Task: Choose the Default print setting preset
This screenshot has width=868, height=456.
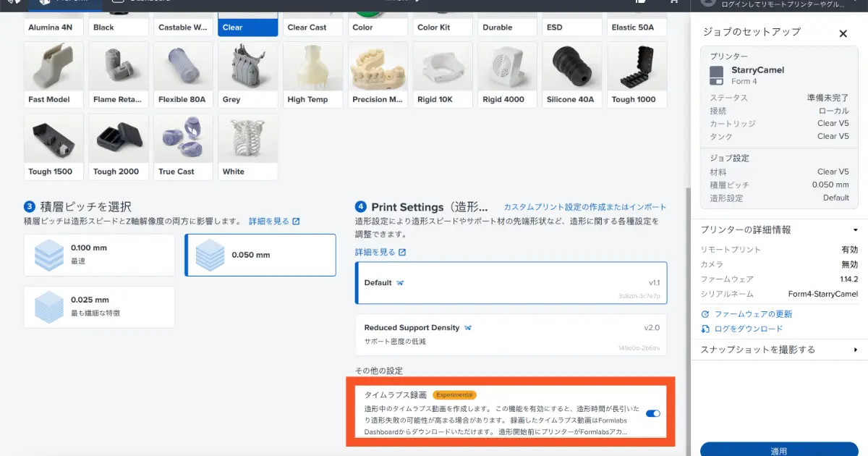Action: pos(511,283)
